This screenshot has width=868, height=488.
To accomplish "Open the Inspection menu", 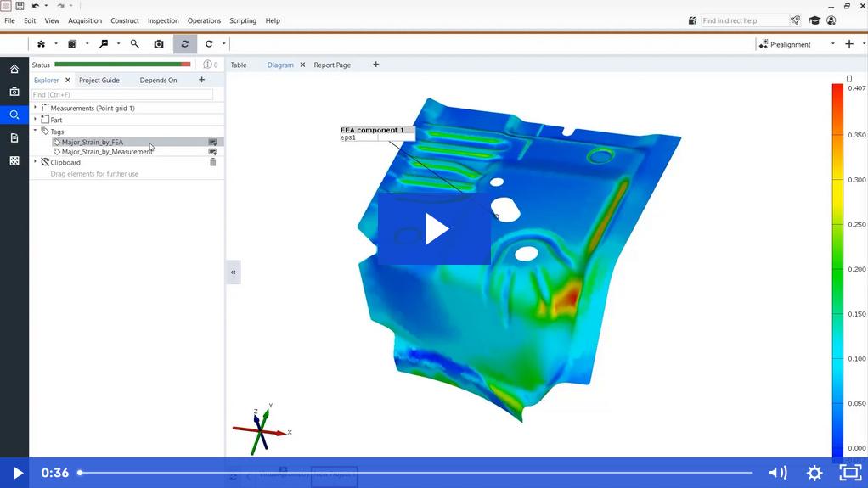I will point(163,20).
